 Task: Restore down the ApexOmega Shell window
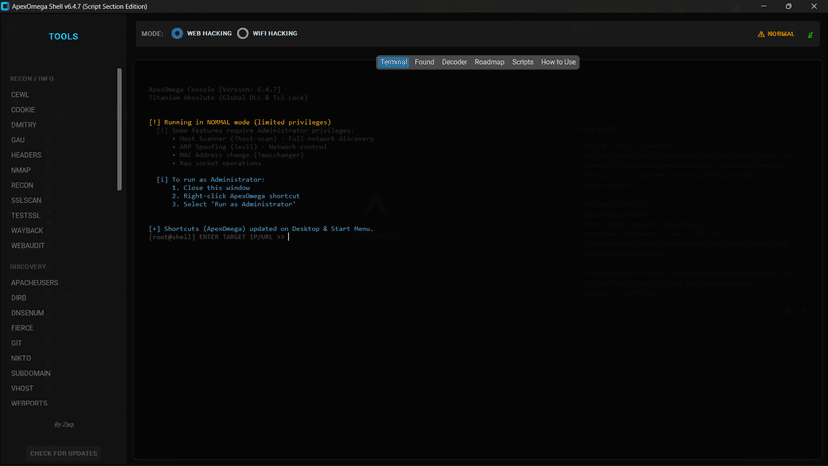(788, 6)
